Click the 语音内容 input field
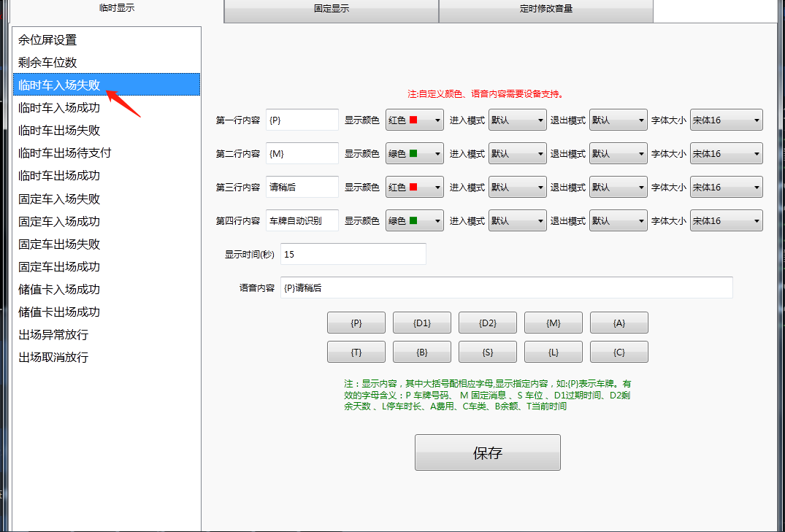 pyautogui.click(x=507, y=288)
